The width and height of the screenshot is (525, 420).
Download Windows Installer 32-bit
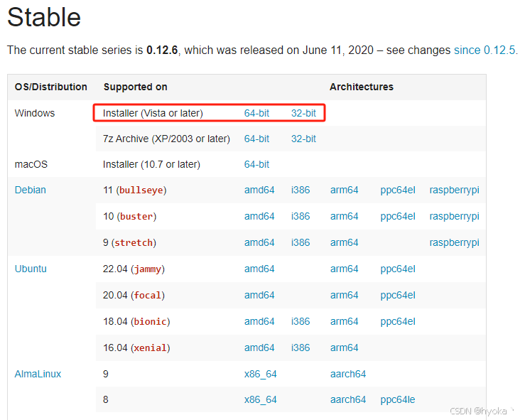(x=303, y=113)
